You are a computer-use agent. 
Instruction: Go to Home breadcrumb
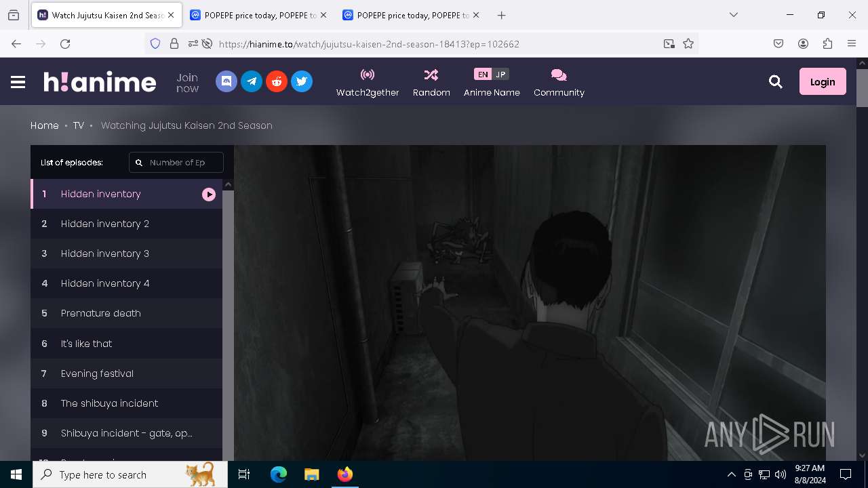pos(45,125)
